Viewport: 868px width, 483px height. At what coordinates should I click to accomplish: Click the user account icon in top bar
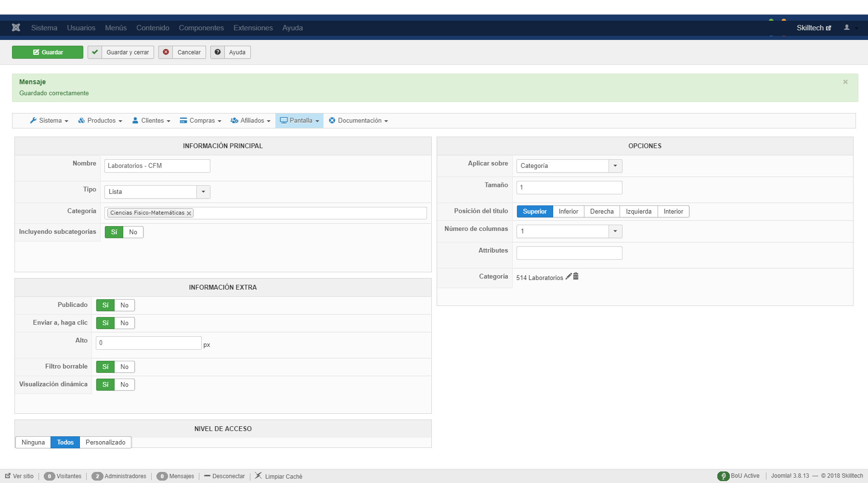(847, 27)
